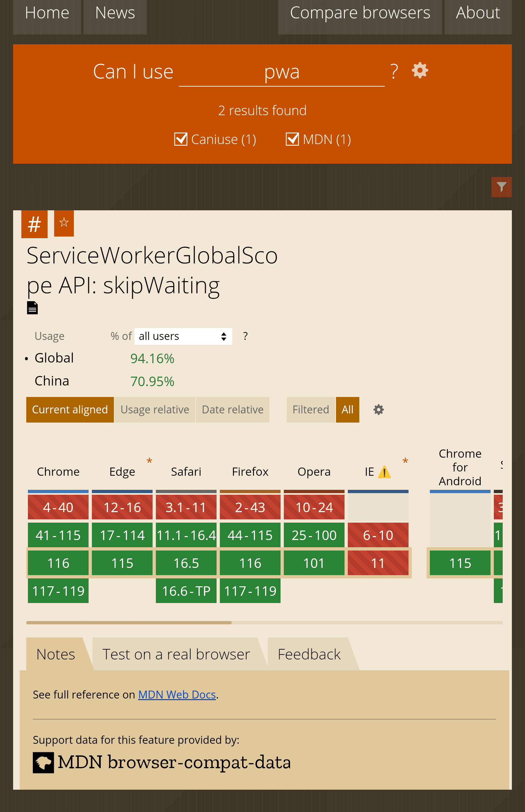Open the document spec icon under title
This screenshot has width=525, height=812.
point(32,308)
